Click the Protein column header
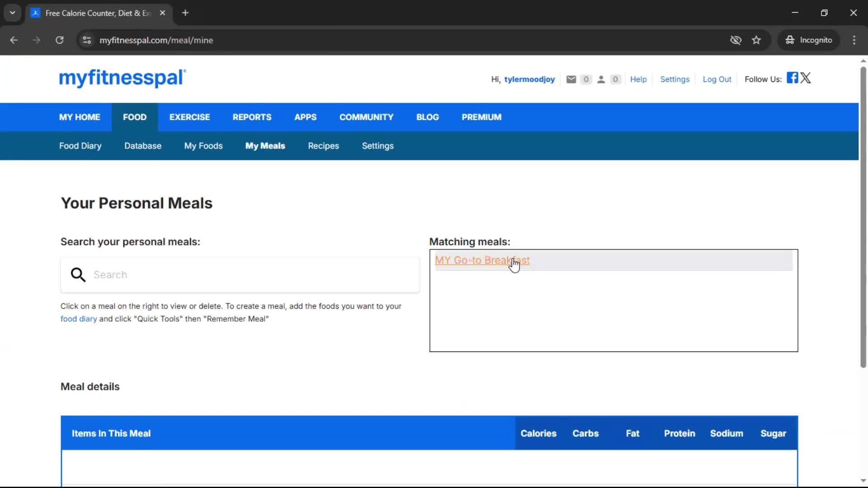 pos(679,433)
